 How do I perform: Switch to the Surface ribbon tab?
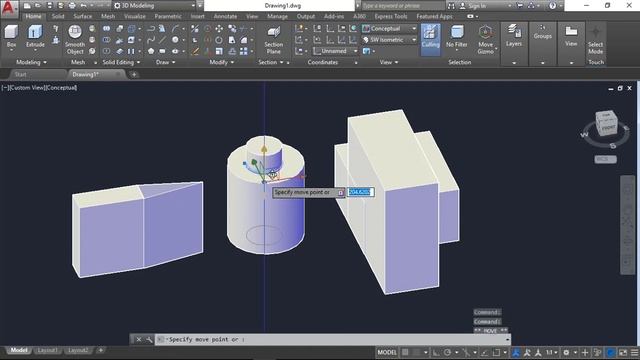click(82, 16)
